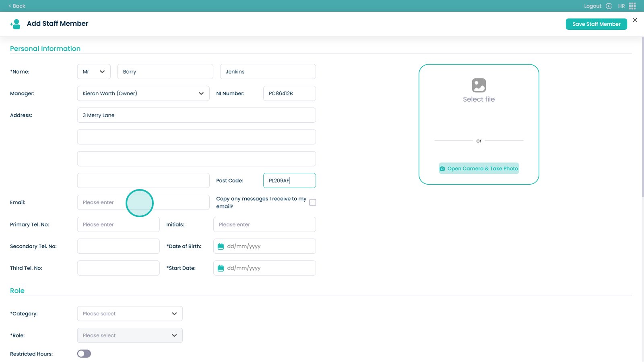
Task: Open the apps grid icon
Action: (x=632, y=6)
